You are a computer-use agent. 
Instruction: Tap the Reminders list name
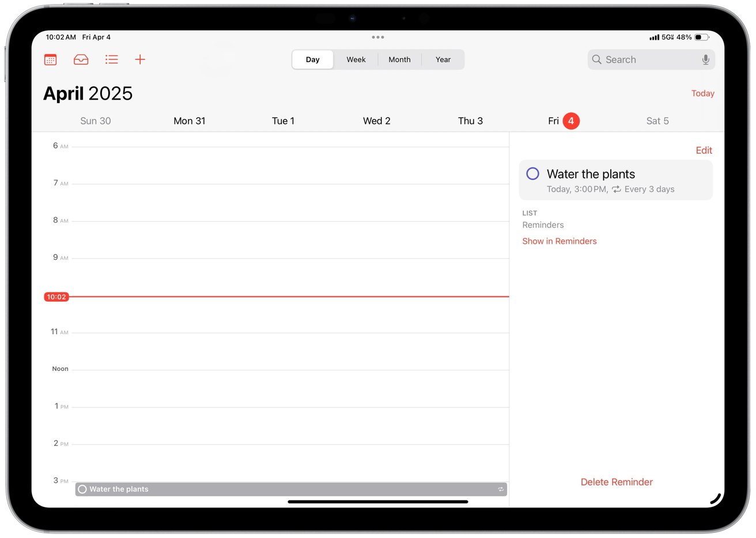(x=543, y=225)
